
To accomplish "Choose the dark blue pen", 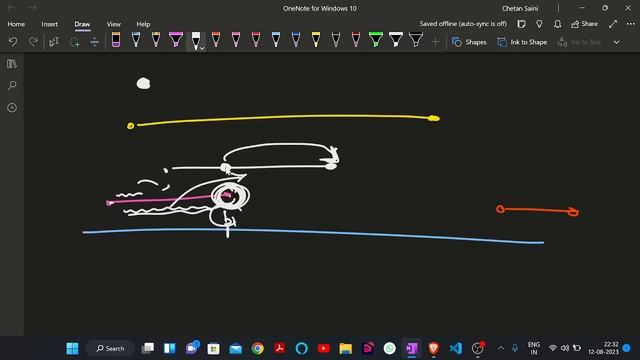I will click(x=296, y=40).
